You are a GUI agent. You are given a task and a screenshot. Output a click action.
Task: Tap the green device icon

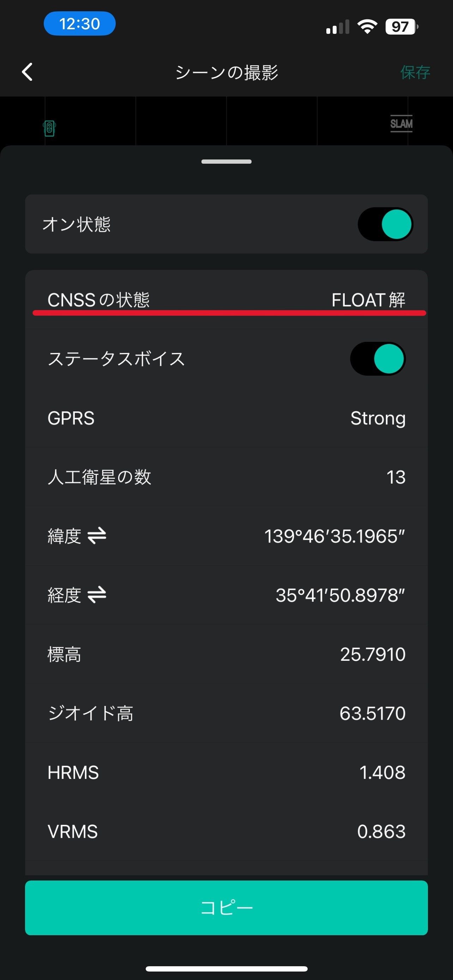[49, 128]
